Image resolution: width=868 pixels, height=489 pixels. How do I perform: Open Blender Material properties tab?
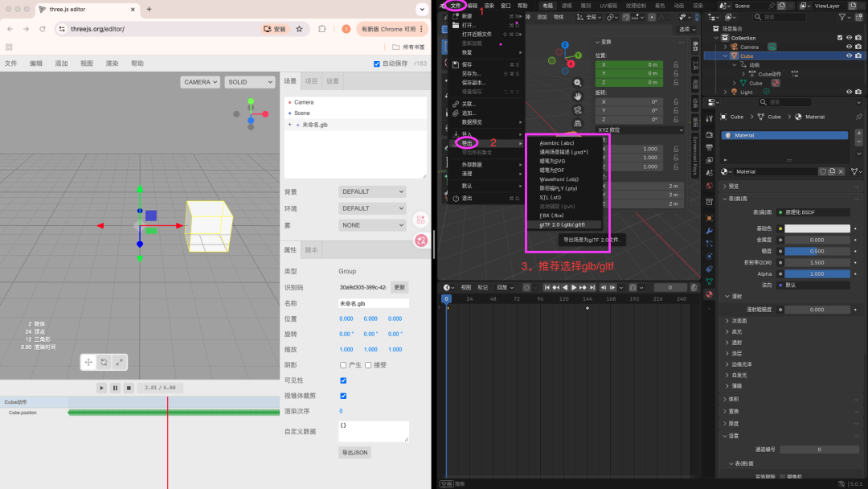pyautogui.click(x=709, y=294)
